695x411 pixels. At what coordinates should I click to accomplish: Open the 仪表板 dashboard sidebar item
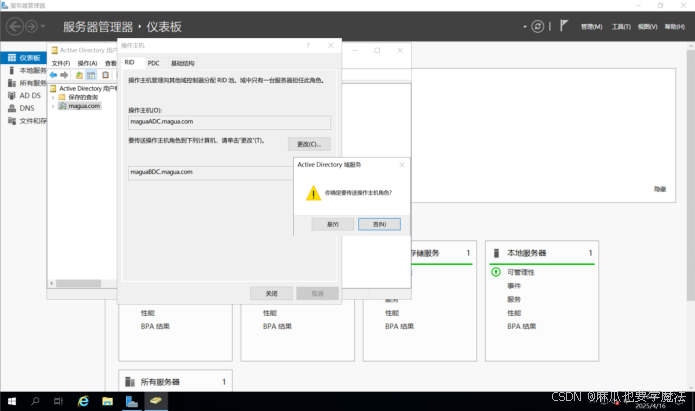click(24, 58)
